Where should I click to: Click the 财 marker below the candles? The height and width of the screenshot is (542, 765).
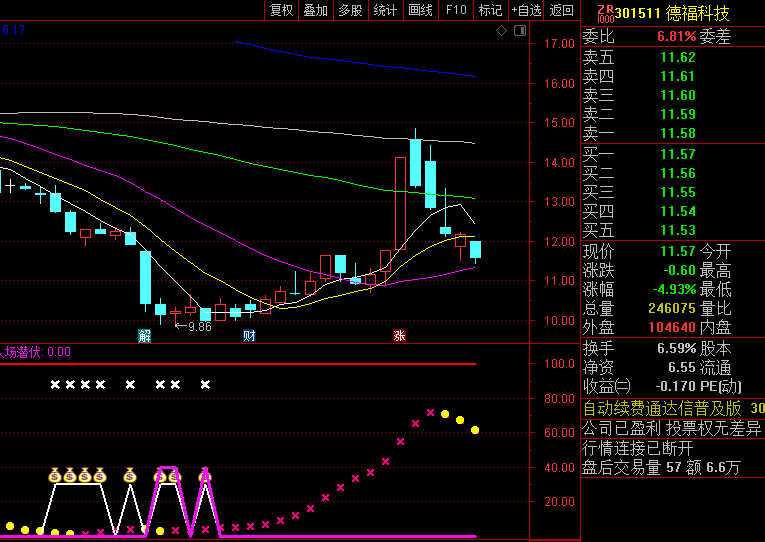click(x=249, y=335)
